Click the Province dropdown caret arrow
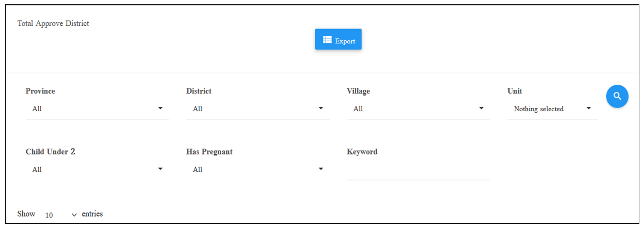Screen dimensions: 644x230 [160, 109]
